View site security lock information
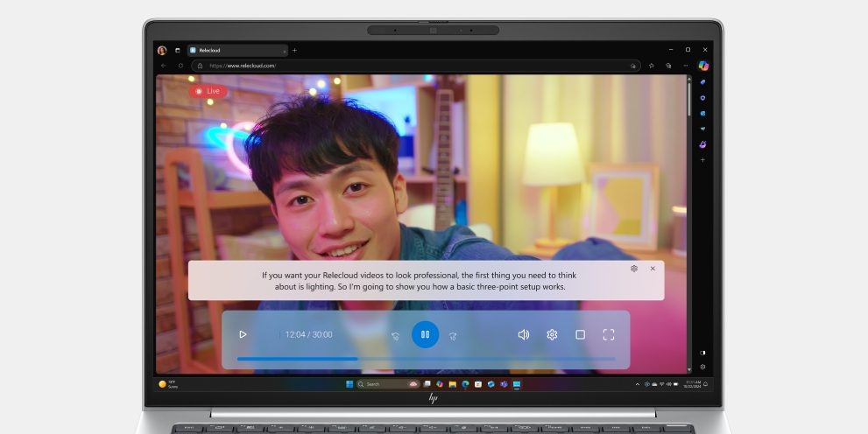 (201, 66)
